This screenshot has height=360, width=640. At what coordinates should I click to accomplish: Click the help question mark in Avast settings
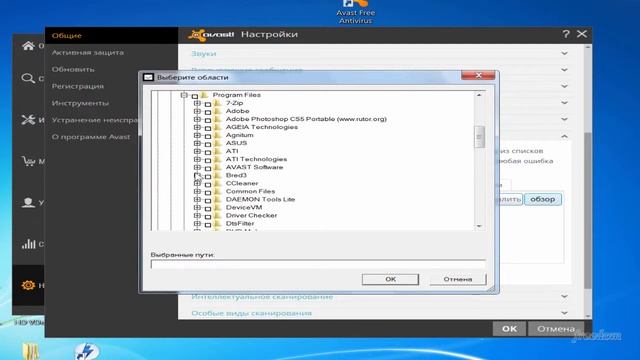566,34
